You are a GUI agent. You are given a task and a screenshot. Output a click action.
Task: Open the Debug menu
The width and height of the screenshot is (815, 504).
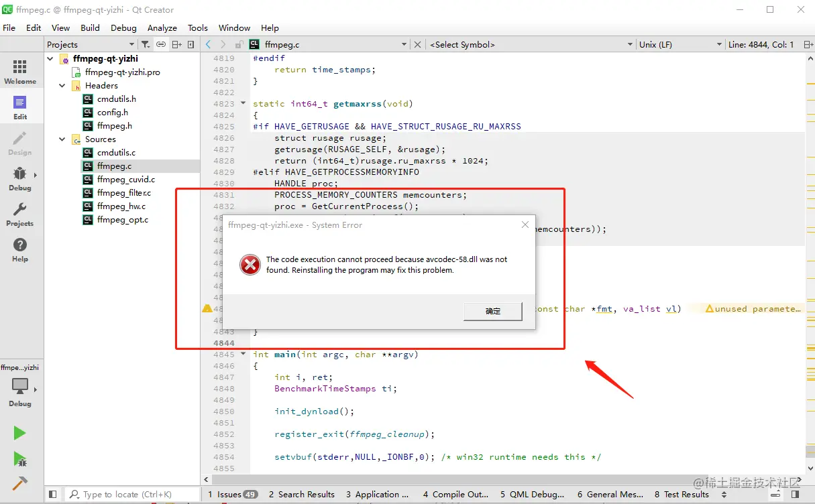[123, 27]
